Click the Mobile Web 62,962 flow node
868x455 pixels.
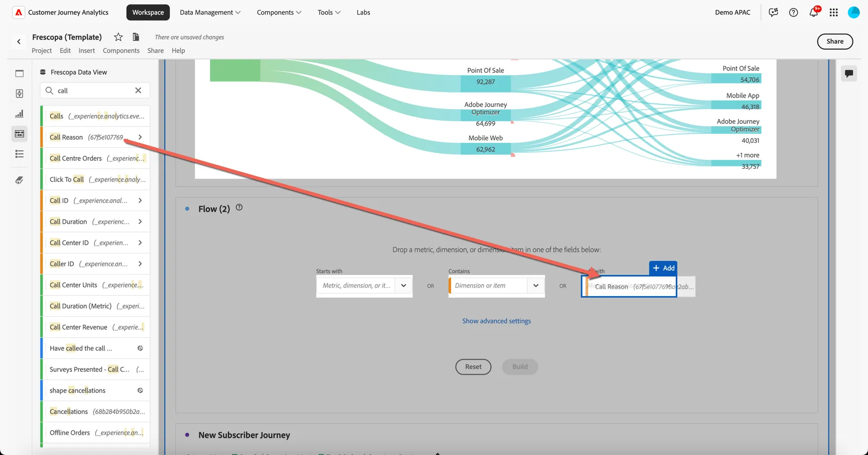tap(486, 149)
